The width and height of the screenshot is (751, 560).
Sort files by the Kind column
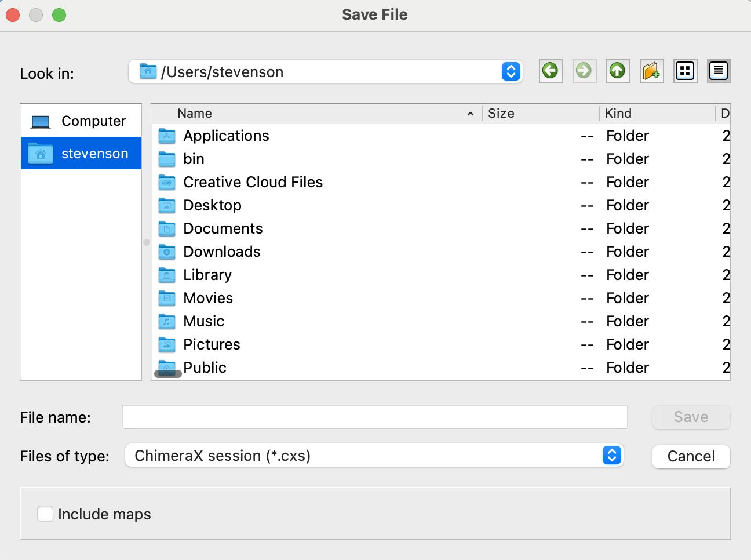657,114
